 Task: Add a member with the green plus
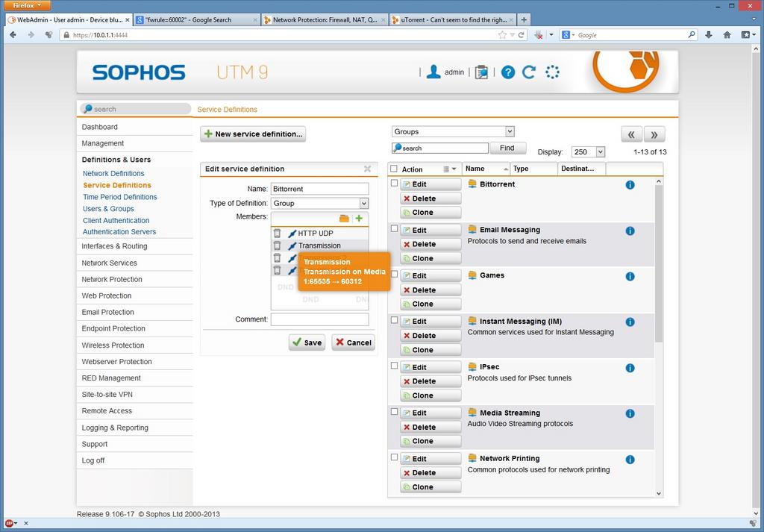click(359, 219)
